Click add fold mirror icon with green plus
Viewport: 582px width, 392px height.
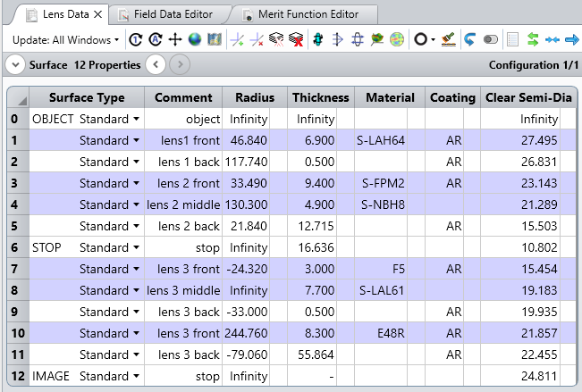237,39
